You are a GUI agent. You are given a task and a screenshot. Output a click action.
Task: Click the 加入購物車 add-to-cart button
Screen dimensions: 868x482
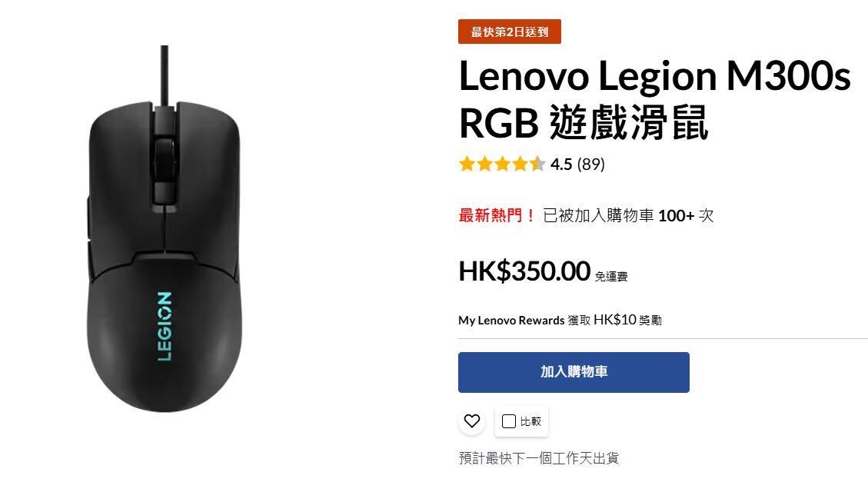pos(574,372)
